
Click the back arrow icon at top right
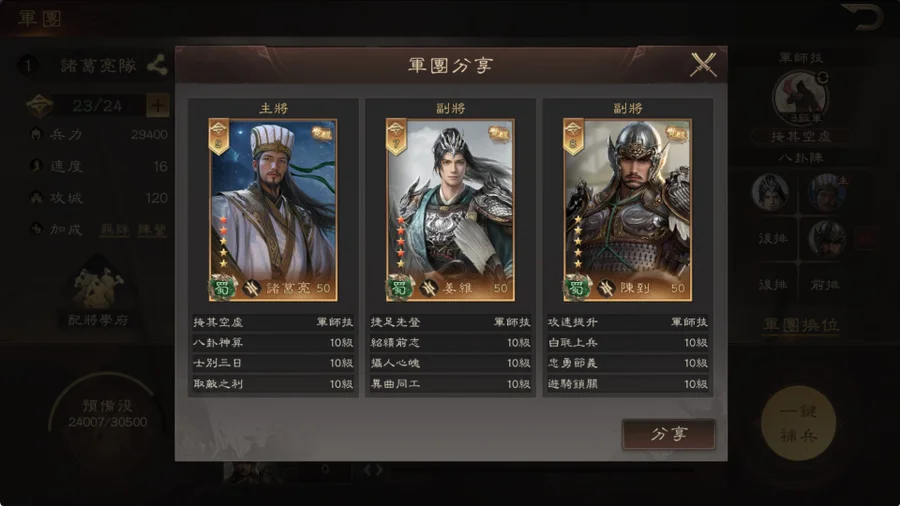coord(862,16)
